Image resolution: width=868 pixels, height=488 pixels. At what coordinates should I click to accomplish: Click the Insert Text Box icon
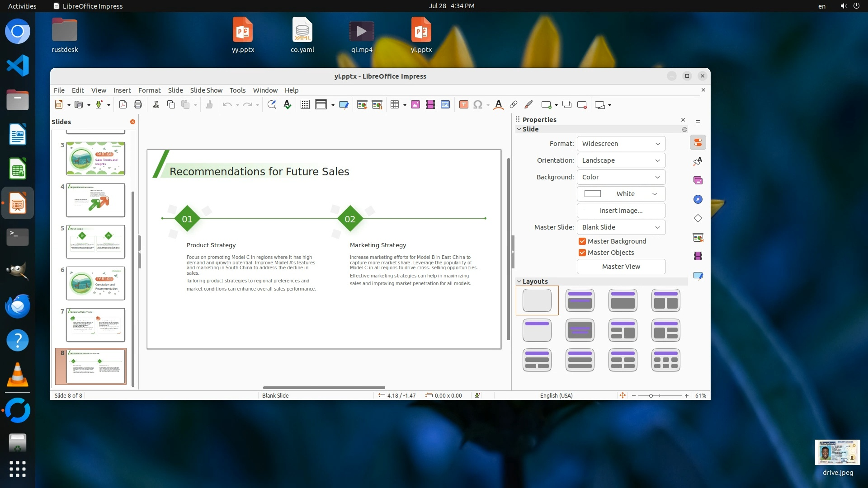tap(463, 105)
